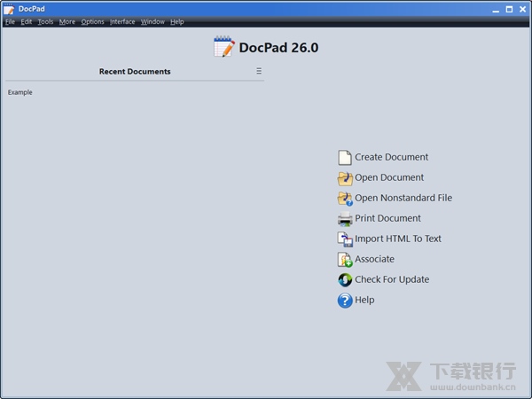The width and height of the screenshot is (532, 399).
Task: Open the Options menu
Action: [92, 22]
